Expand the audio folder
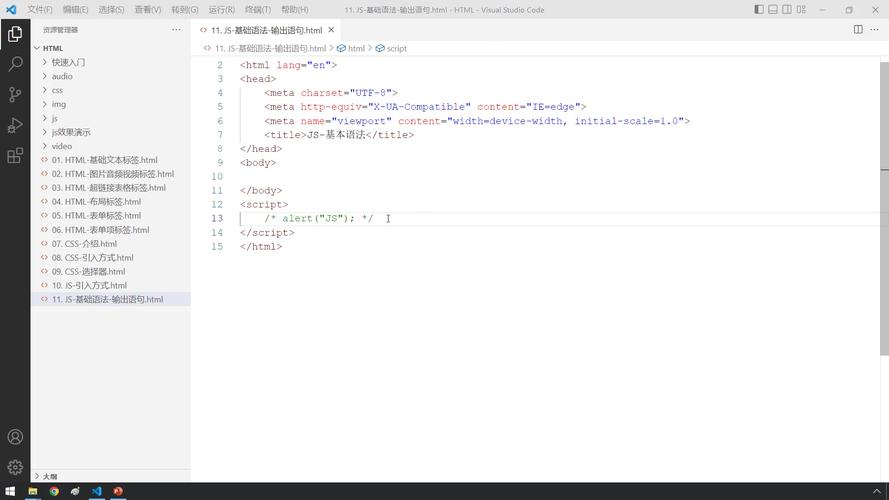This screenshot has height=500, width=889. point(45,76)
